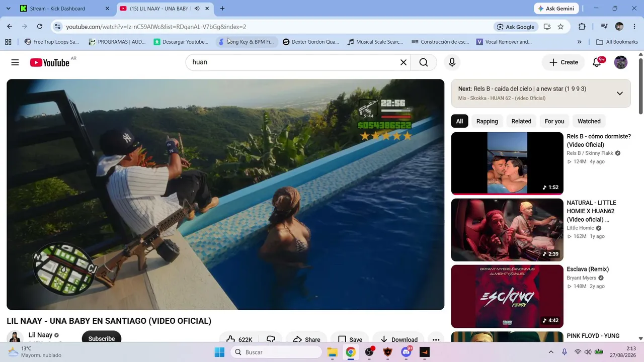Open the YouTube account avatar menu
The width and height of the screenshot is (644, 362).
(x=621, y=62)
